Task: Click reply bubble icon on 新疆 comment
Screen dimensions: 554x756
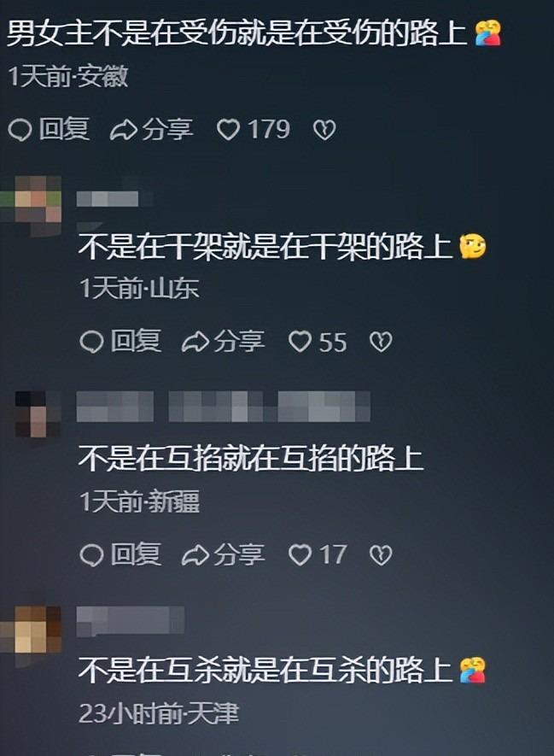Action: [x=91, y=555]
